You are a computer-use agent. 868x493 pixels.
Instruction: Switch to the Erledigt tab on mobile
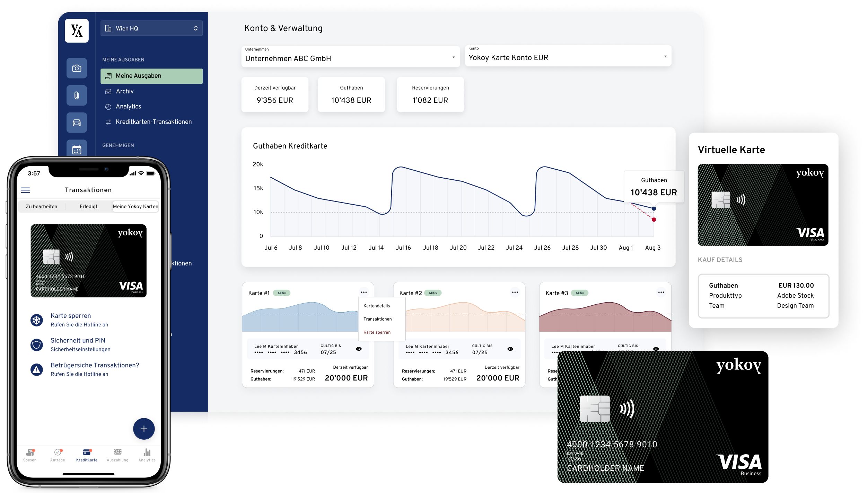pos(89,206)
